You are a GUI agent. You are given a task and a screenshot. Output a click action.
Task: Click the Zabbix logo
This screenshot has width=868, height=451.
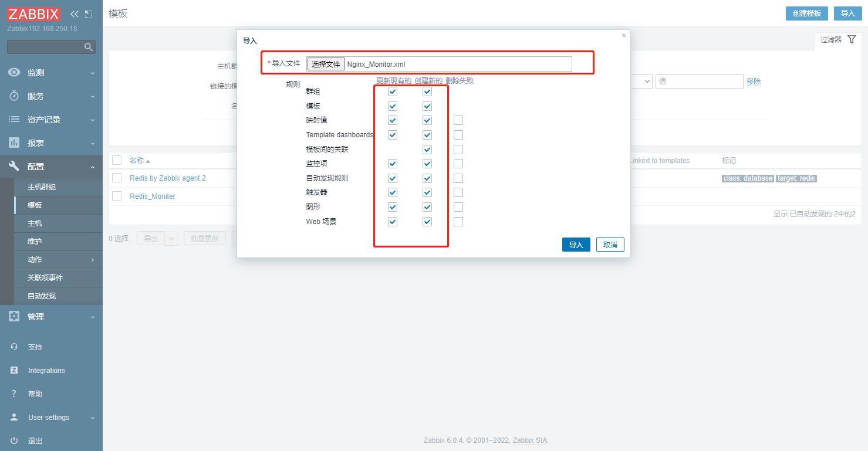point(33,14)
